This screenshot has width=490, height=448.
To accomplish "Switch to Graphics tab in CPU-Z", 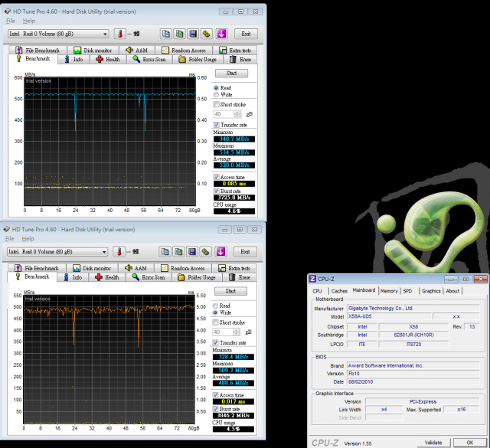I will [431, 291].
